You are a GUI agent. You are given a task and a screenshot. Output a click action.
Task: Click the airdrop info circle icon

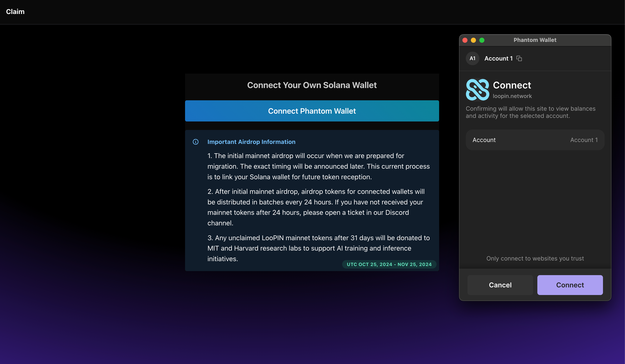point(195,142)
